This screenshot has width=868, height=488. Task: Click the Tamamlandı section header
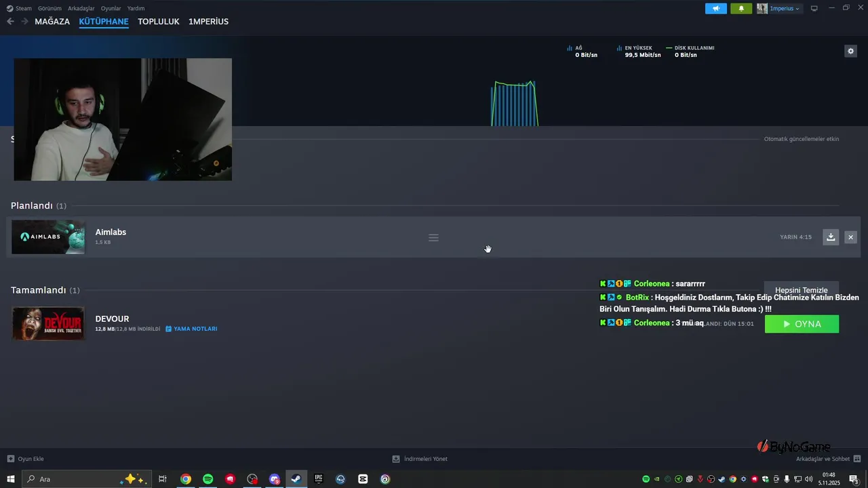click(x=45, y=290)
